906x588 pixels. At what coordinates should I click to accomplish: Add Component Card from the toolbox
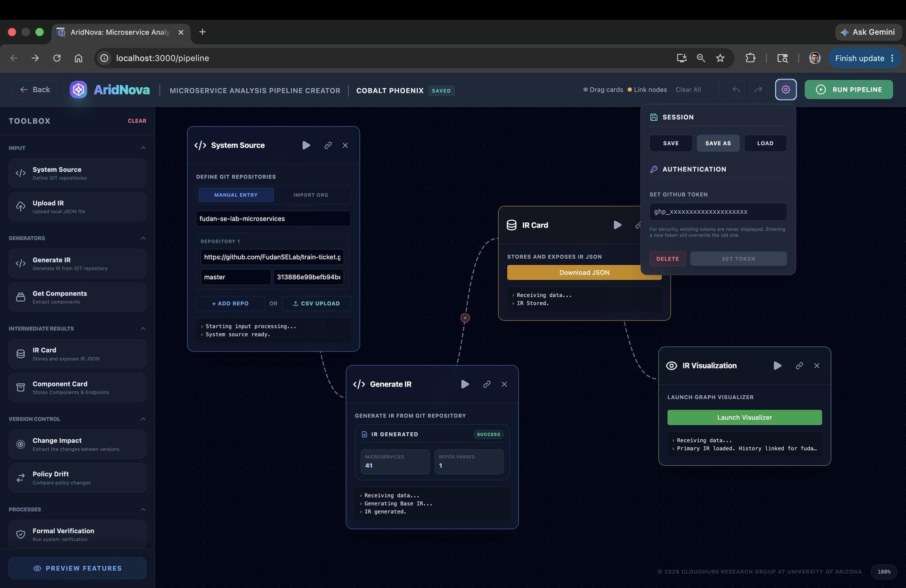(x=77, y=387)
